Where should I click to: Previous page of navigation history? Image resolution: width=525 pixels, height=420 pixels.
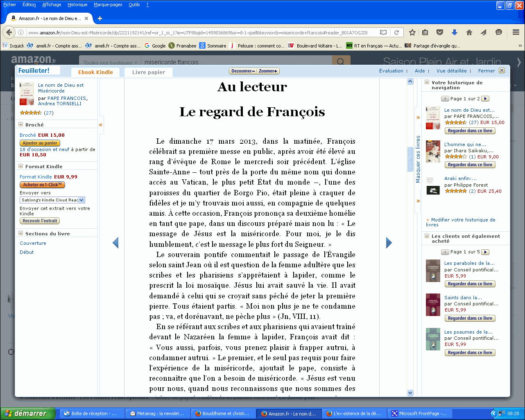coord(445,99)
